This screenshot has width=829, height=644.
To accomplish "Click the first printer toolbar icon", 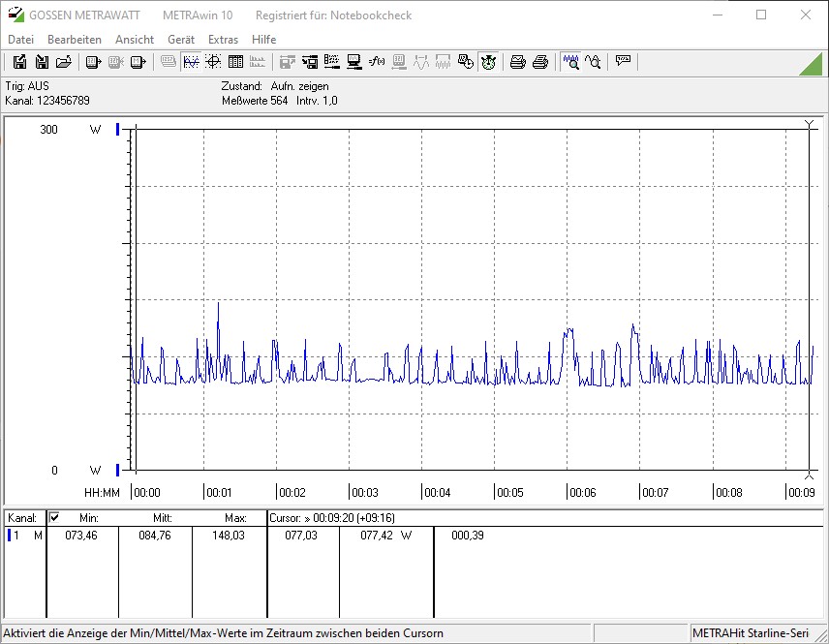I will 518,62.
